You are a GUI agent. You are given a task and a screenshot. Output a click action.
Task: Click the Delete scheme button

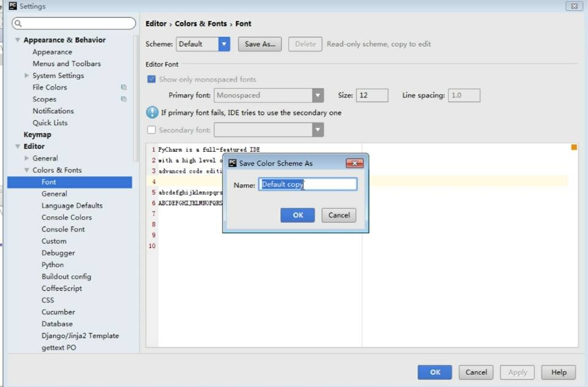point(305,44)
